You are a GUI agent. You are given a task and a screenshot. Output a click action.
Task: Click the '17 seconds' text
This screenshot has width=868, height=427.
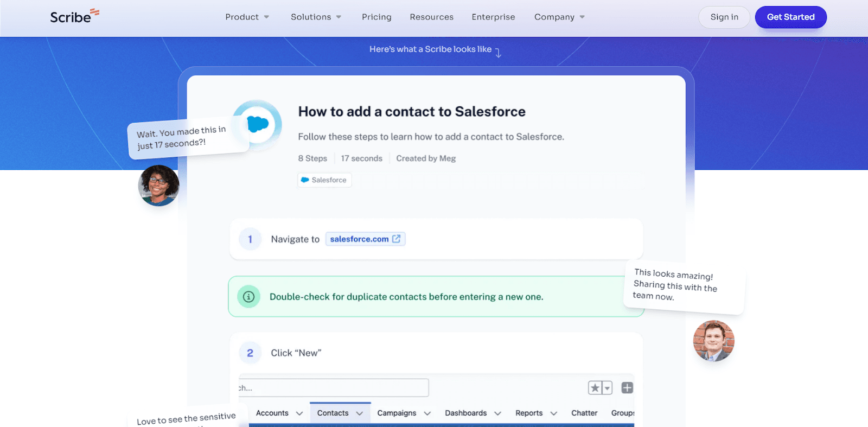click(x=362, y=158)
